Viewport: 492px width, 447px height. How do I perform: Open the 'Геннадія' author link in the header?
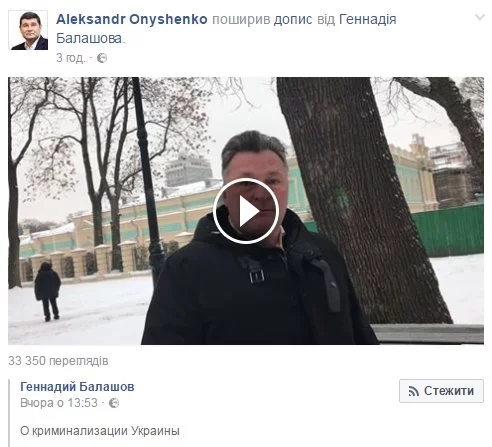[368, 19]
